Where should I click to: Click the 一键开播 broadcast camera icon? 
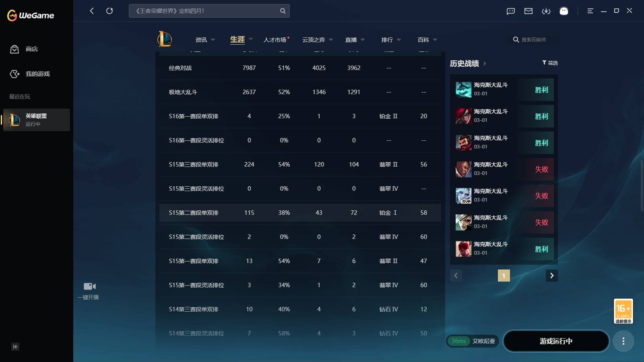click(89, 286)
